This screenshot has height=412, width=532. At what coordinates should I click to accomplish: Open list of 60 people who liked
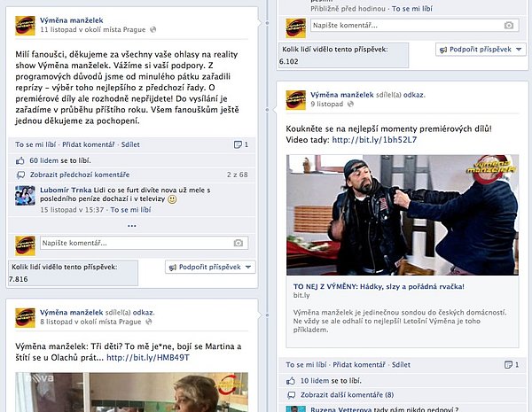pyautogui.click(x=43, y=160)
